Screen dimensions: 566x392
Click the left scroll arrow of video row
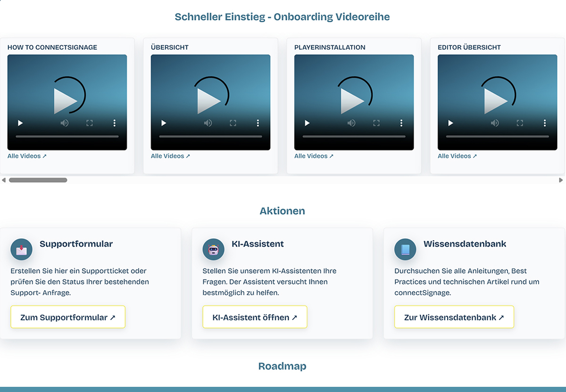[x=4, y=180]
